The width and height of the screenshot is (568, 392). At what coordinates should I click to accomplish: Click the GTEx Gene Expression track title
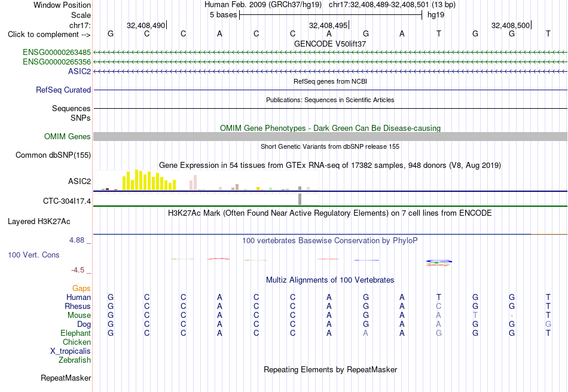330,166
